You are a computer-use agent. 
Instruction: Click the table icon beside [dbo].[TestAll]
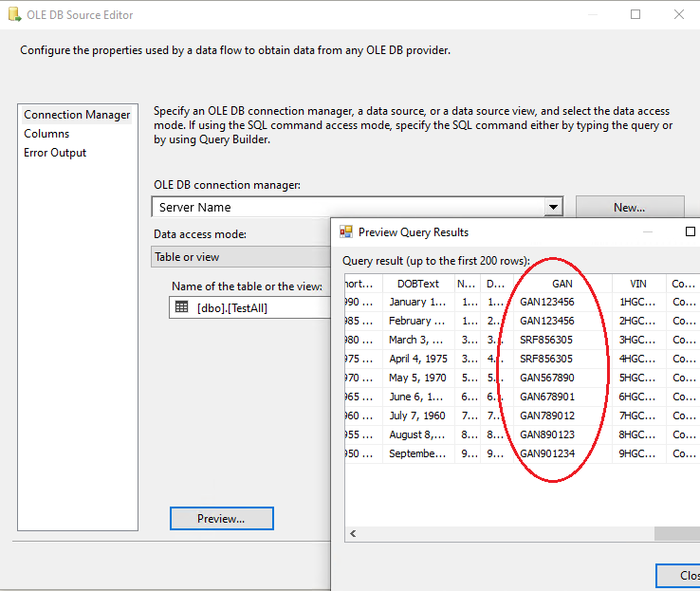coord(182,307)
